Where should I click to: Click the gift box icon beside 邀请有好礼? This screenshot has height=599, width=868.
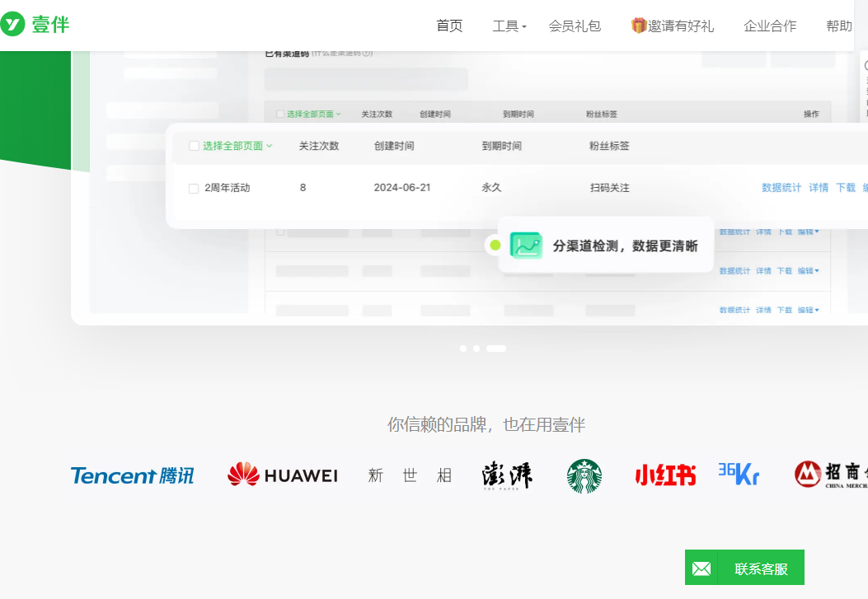[x=639, y=26]
